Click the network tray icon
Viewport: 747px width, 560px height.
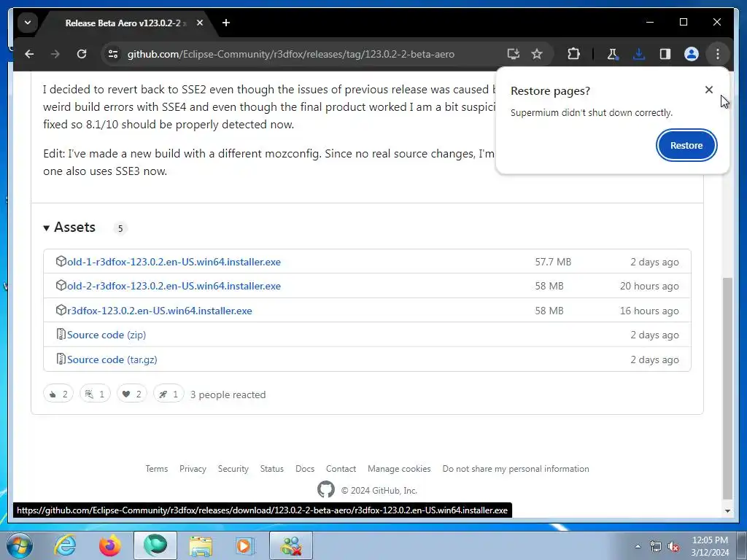[656, 547]
